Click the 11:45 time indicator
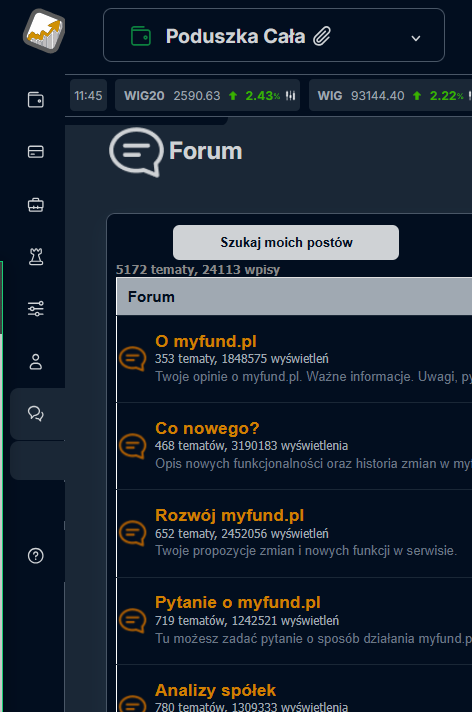The width and height of the screenshot is (472, 712). 88,95
